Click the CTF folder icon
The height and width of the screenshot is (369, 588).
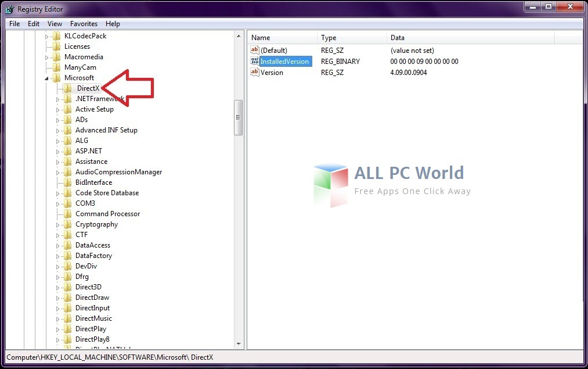(67, 235)
